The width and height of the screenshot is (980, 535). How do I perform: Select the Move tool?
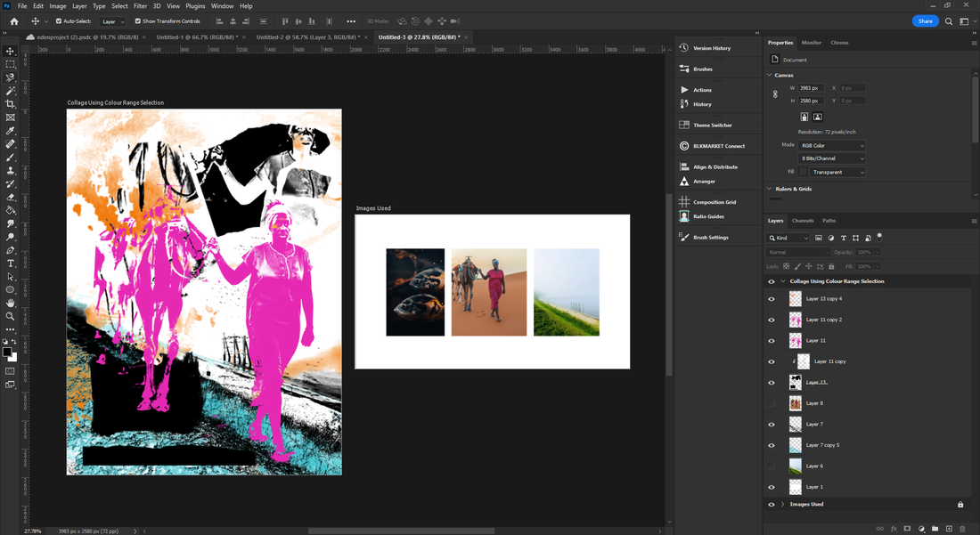10,52
